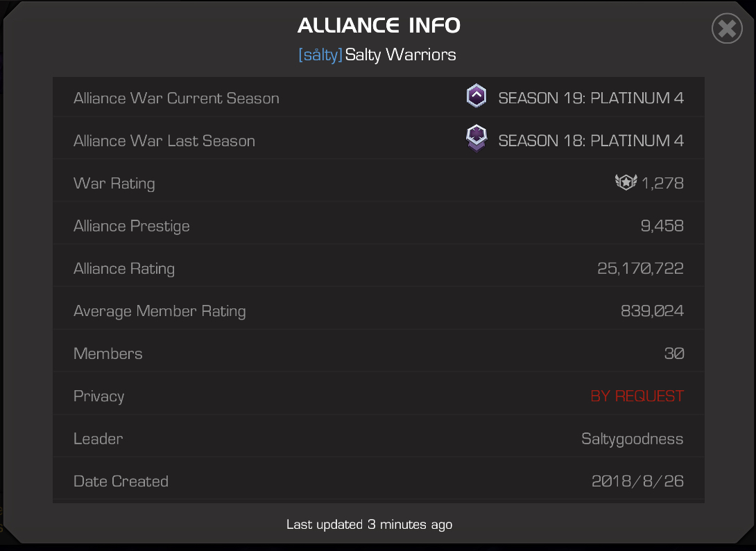Open leader Saltygoodness profile name
This screenshot has height=551, width=756.
click(632, 439)
